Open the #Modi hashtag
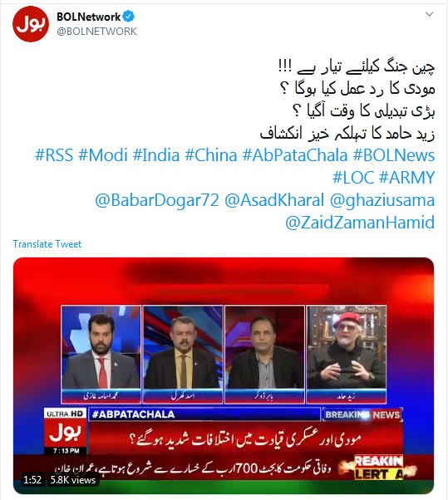This screenshot has height=500, width=448. click(103, 155)
